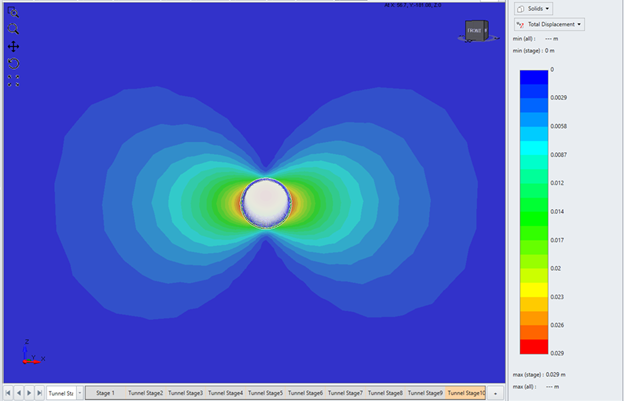Click the legend value 0.02
The image size is (624, 401).
click(x=556, y=268)
